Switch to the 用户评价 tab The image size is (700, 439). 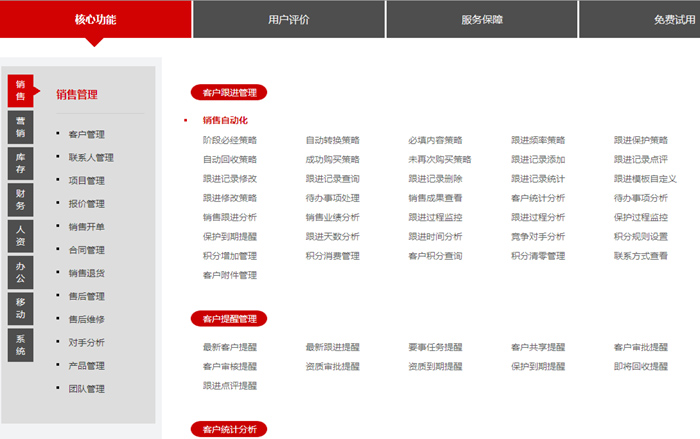(288, 19)
